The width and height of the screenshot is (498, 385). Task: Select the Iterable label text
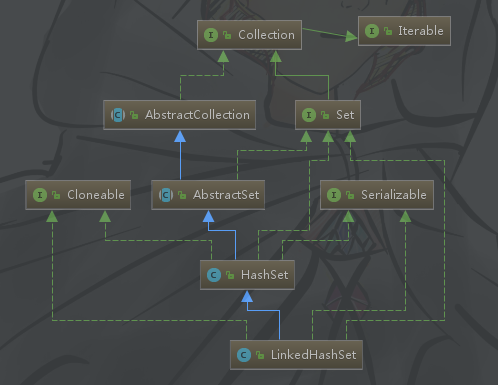(421, 31)
